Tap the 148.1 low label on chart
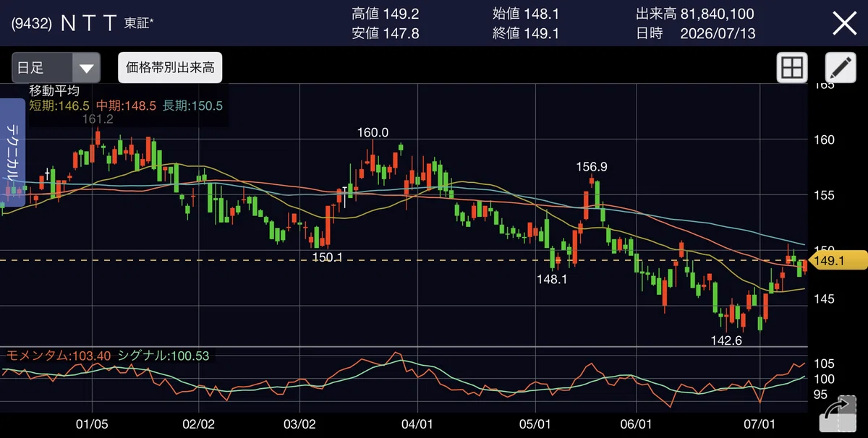 tap(552, 278)
